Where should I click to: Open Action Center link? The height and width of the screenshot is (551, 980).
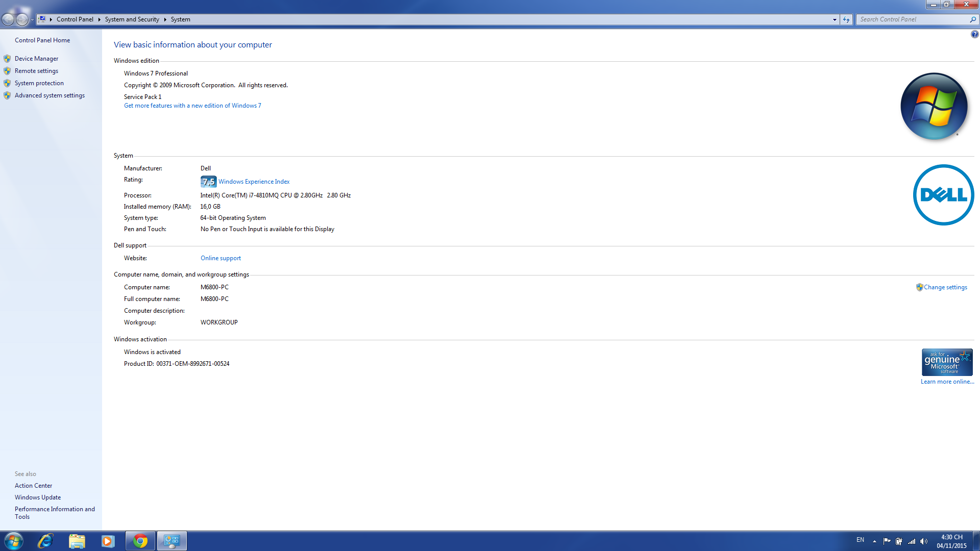(x=33, y=486)
